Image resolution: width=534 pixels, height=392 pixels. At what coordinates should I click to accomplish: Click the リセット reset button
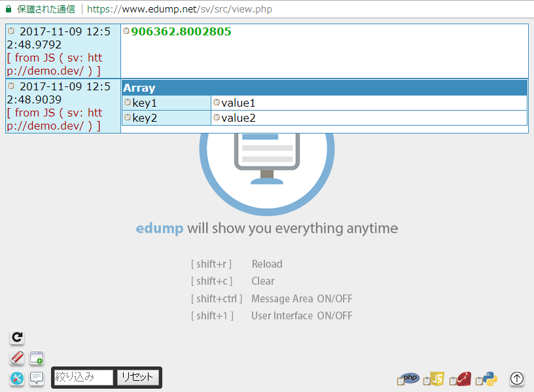point(137,378)
